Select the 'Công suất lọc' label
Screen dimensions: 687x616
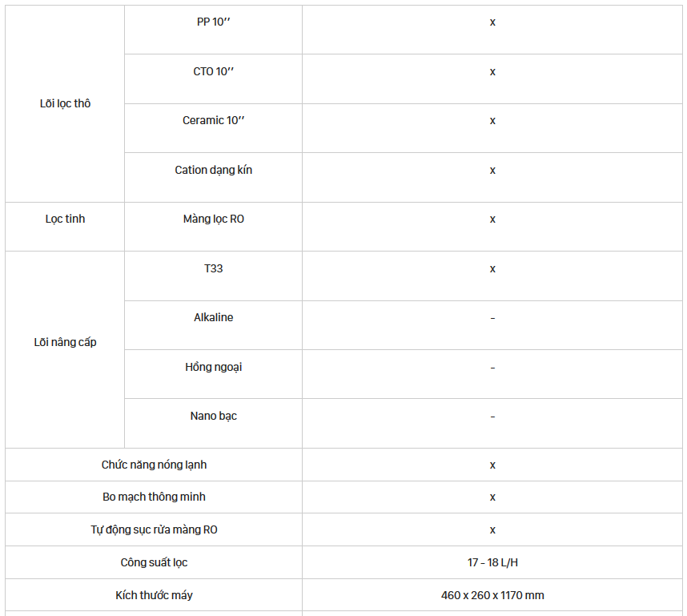point(154,562)
